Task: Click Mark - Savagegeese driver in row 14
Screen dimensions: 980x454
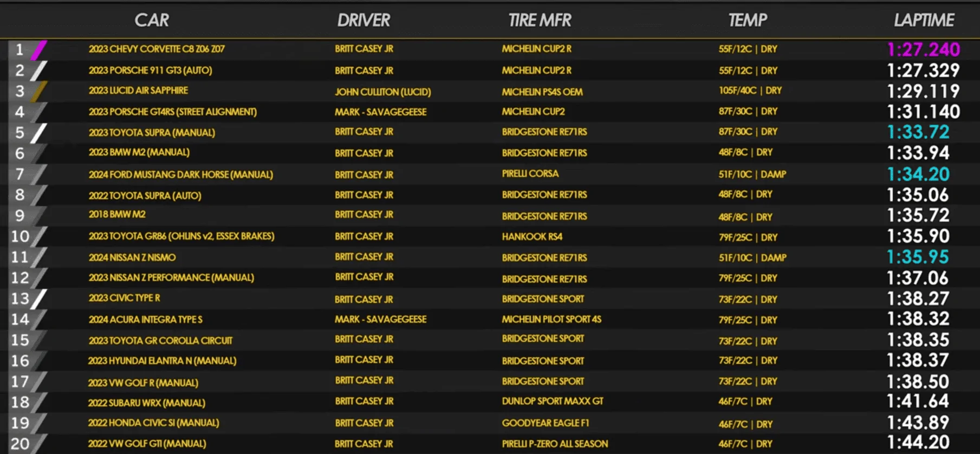Action: [380, 320]
